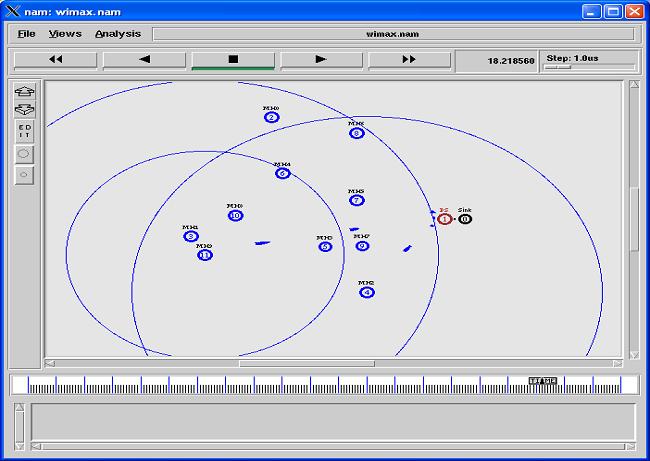The image size is (650, 461).
Task: Select the small circle tool
Action: (24, 175)
